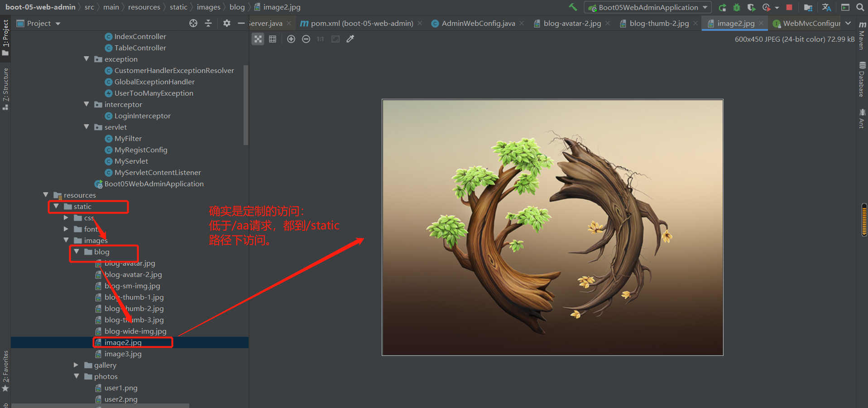868x408 pixels.
Task: Open the Favorites tool window
Action: tap(5, 371)
